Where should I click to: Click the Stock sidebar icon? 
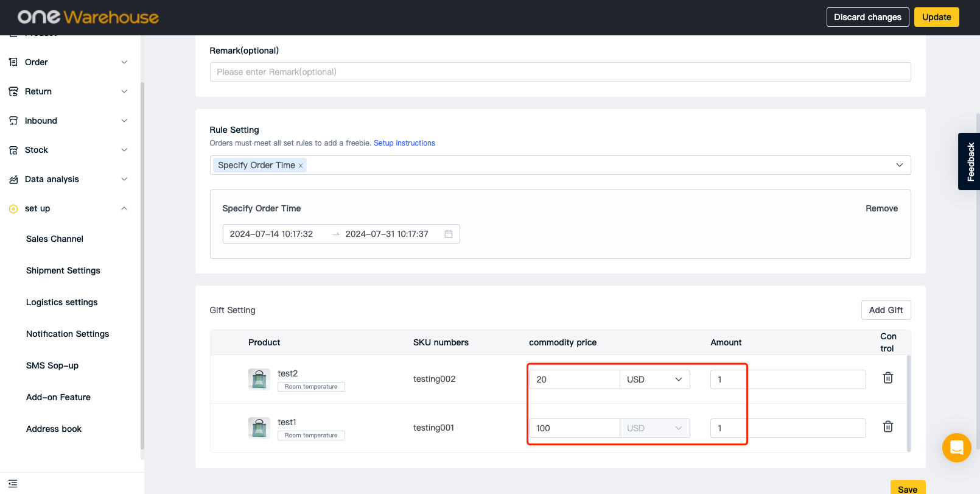click(x=13, y=150)
